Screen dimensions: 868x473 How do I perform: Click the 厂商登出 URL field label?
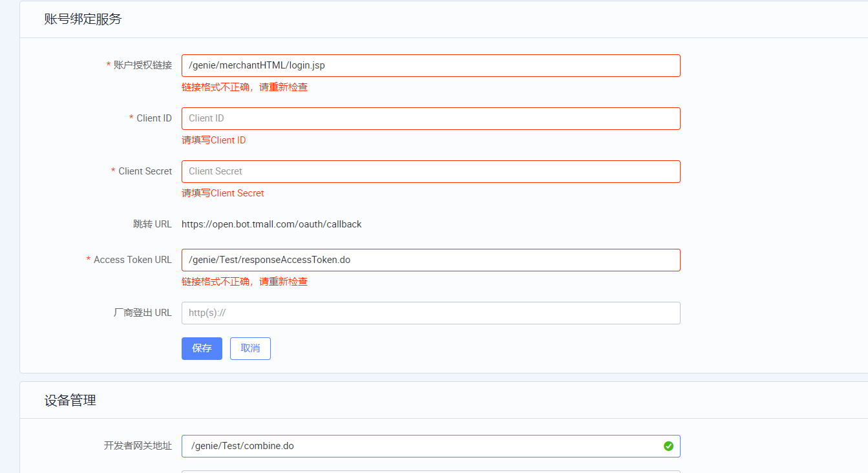coord(143,313)
